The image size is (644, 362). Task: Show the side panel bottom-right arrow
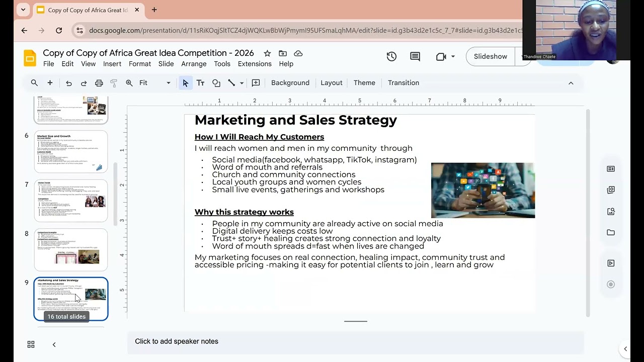tap(625, 348)
